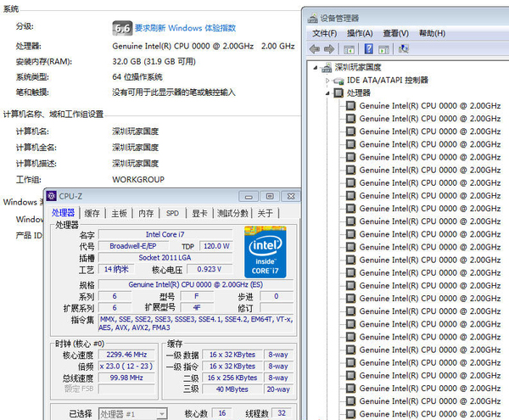This screenshot has width=509, height=420.
Task: Click the 线程数 value 32
Action: (x=282, y=413)
